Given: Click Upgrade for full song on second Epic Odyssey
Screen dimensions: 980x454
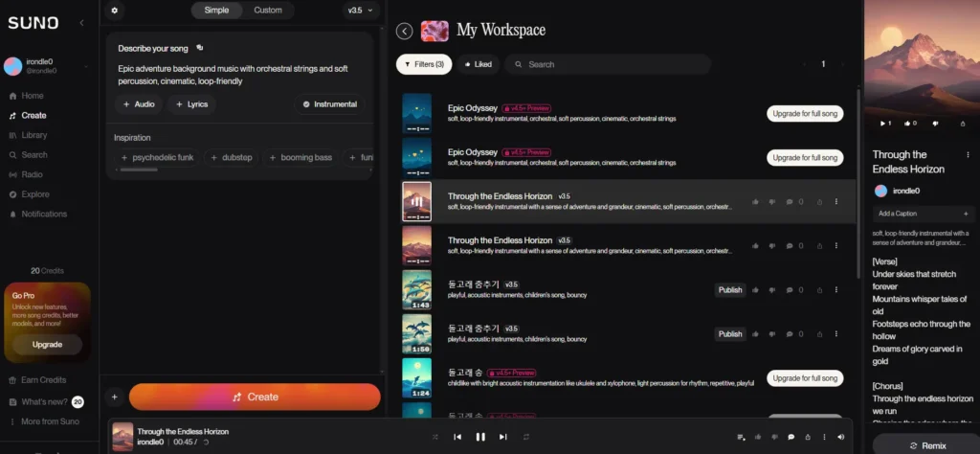Looking at the screenshot, I should coord(805,158).
